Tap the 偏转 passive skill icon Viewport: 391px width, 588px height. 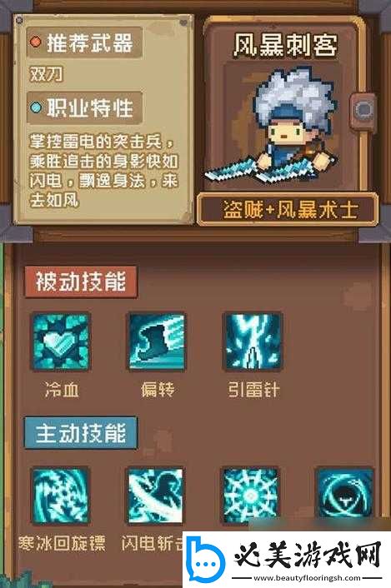157,341
